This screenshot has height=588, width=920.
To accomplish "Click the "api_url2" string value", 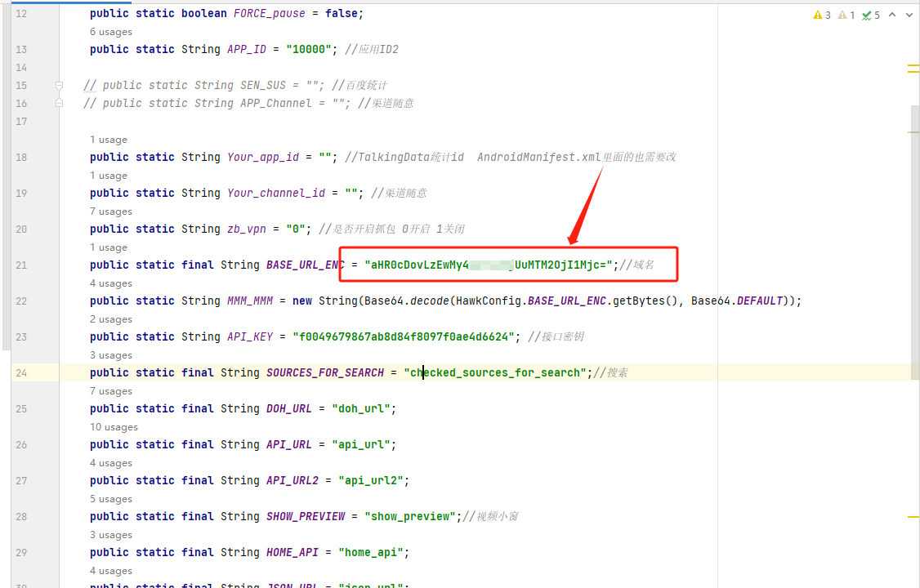I will coord(371,481).
